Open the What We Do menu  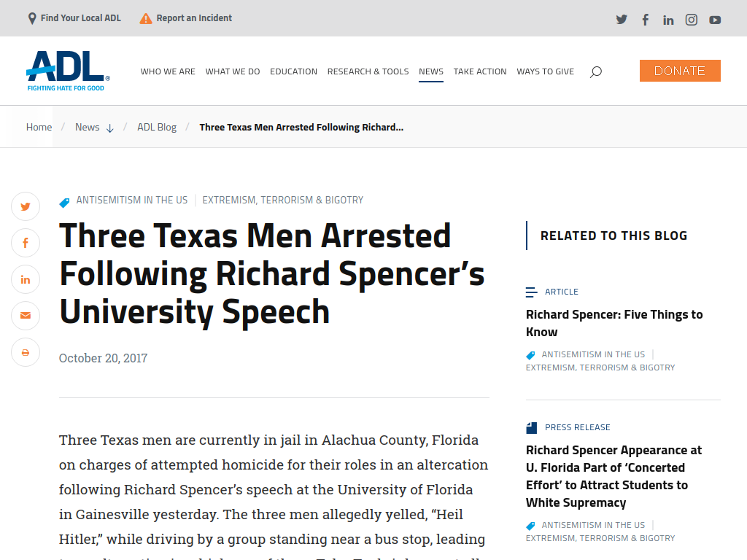click(233, 71)
